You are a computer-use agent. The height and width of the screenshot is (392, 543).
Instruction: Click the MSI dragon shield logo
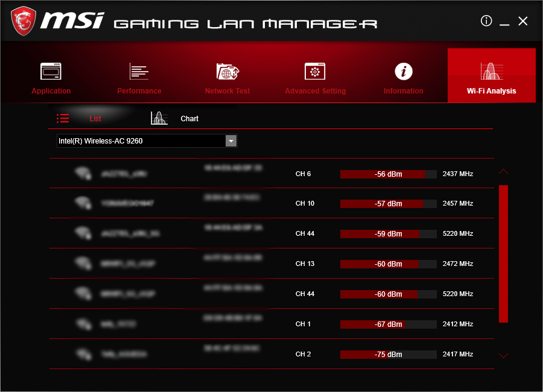point(24,21)
